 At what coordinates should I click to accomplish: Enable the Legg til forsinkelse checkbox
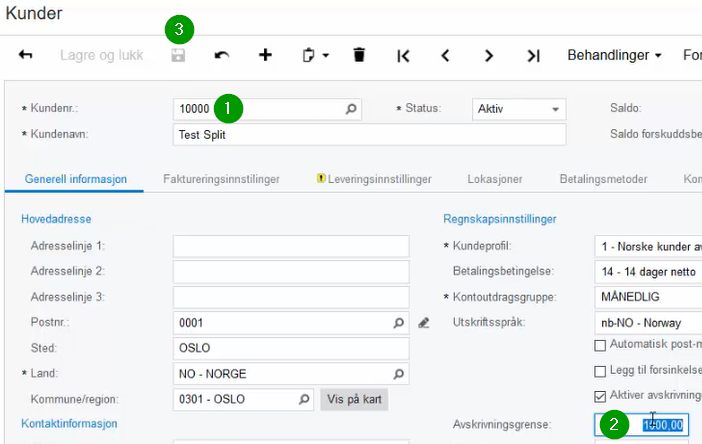[x=600, y=370]
